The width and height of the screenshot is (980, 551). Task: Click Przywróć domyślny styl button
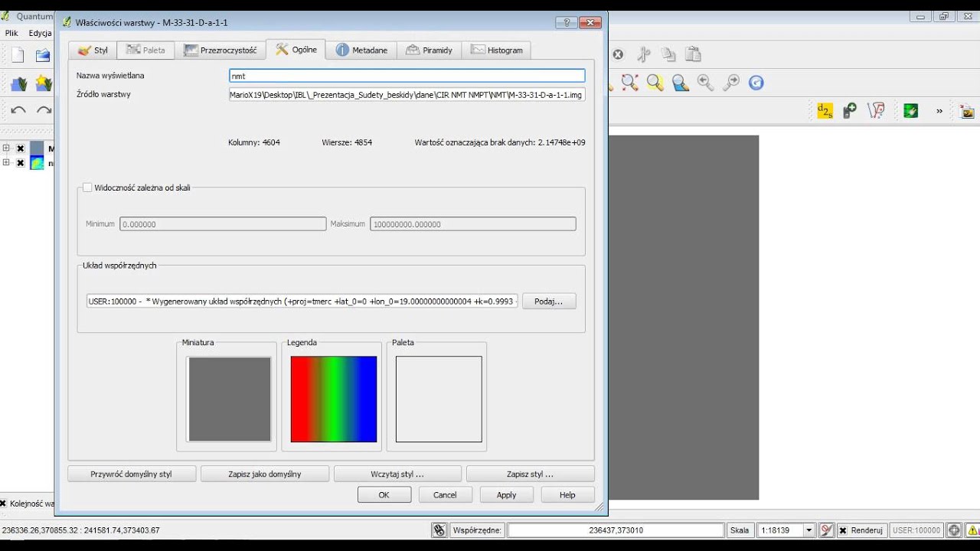pyautogui.click(x=132, y=474)
